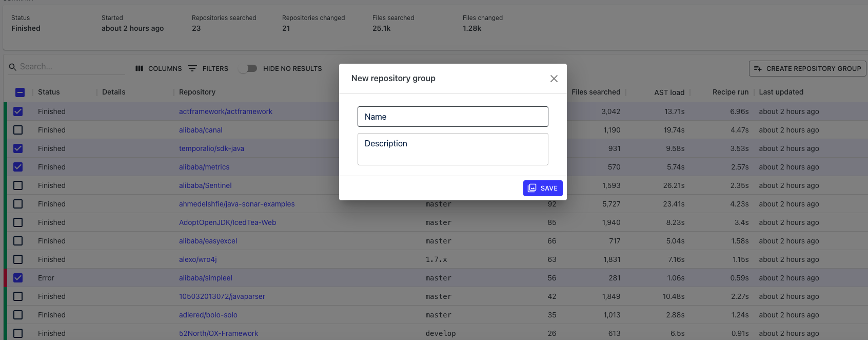Screen dimensions: 868x340
Task: Click the Error status in alibaba/simpleel row
Action: coord(46,278)
